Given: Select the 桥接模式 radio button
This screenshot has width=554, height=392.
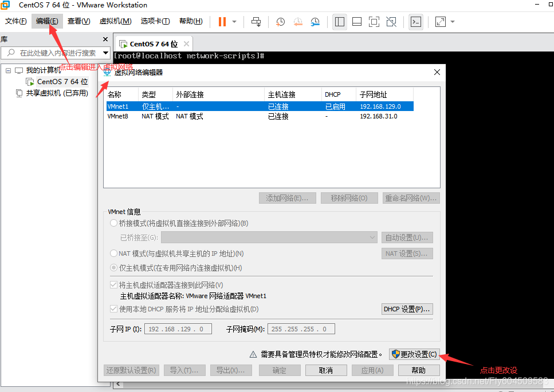Looking at the screenshot, I should pos(113,223).
